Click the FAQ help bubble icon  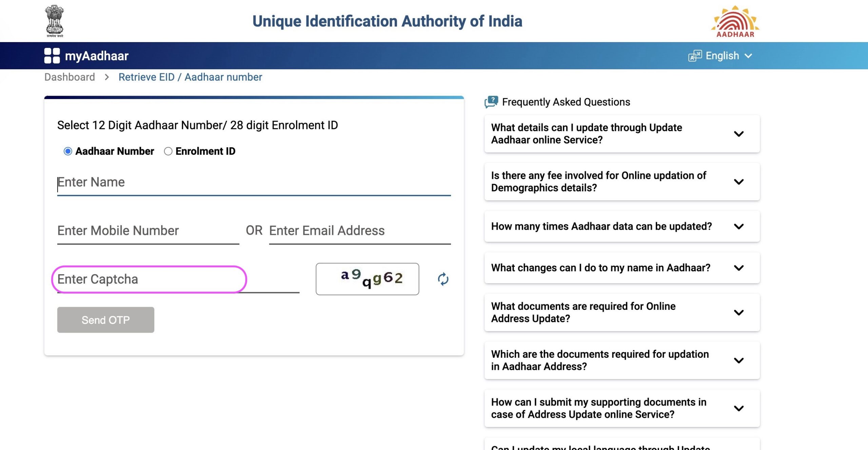(492, 102)
